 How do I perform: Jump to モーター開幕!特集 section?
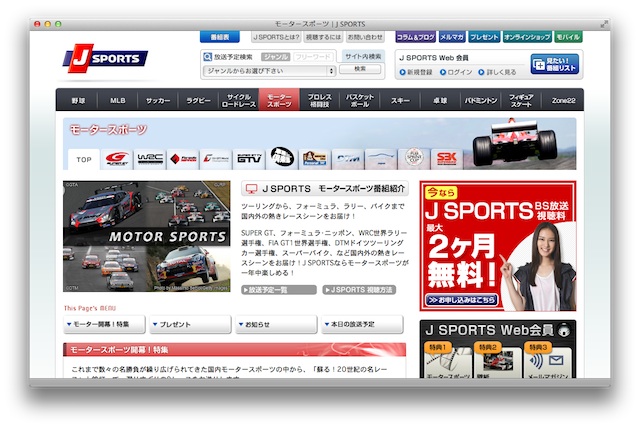pos(104,324)
